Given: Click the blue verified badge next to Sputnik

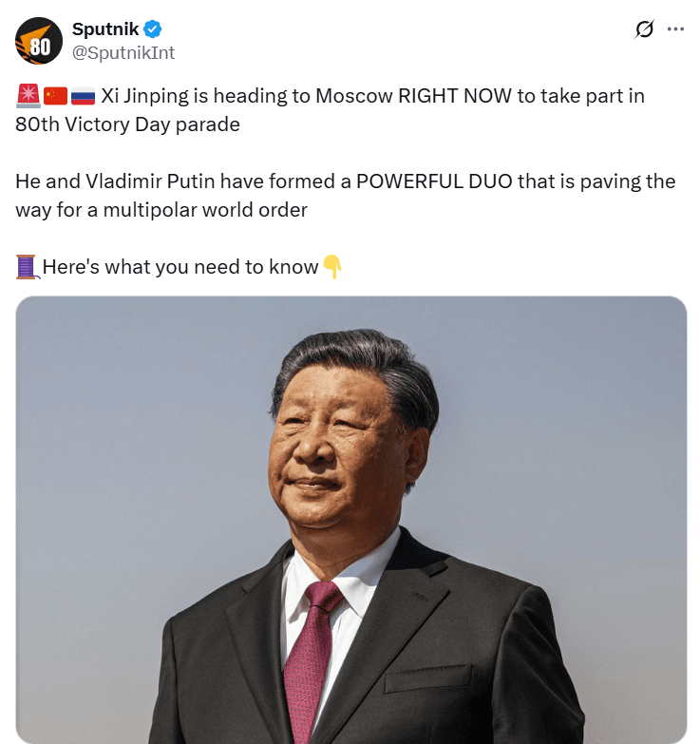Looking at the screenshot, I should click(153, 29).
